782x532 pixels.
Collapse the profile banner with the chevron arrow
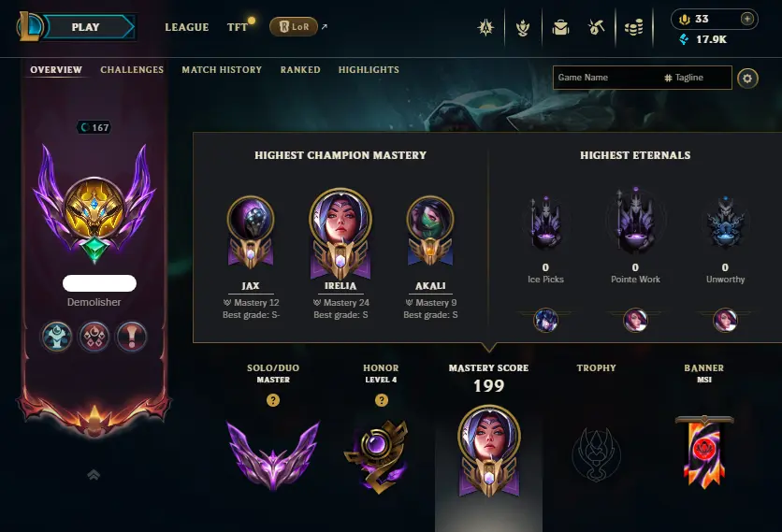pyautogui.click(x=94, y=475)
